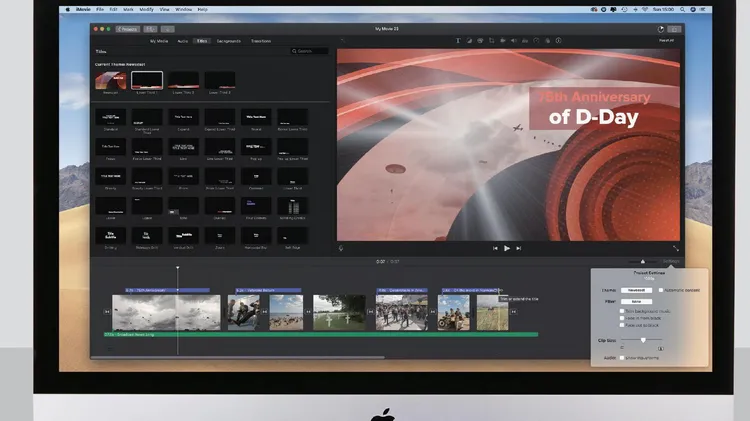Open the Titles text tool in viewer toolbar

point(458,41)
